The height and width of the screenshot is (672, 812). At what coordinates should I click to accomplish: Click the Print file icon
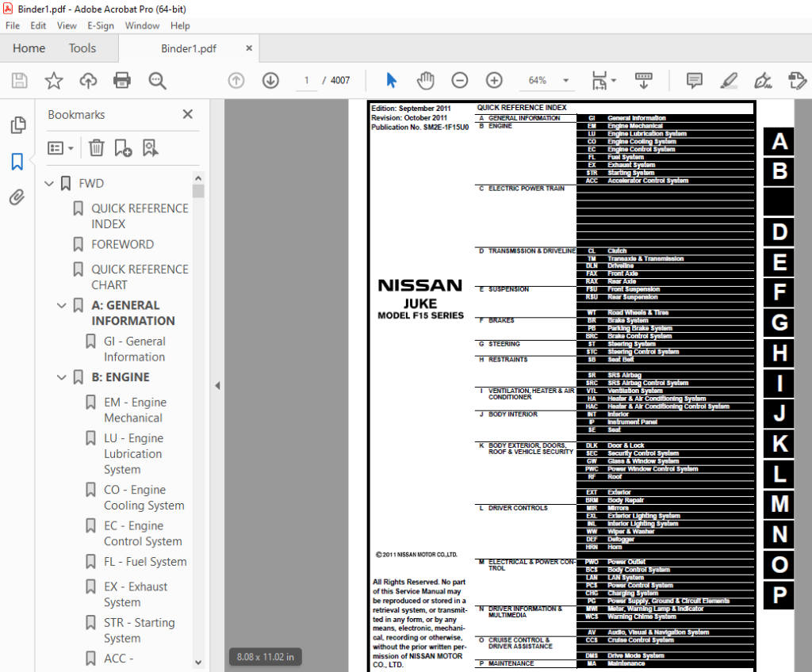pos(121,80)
